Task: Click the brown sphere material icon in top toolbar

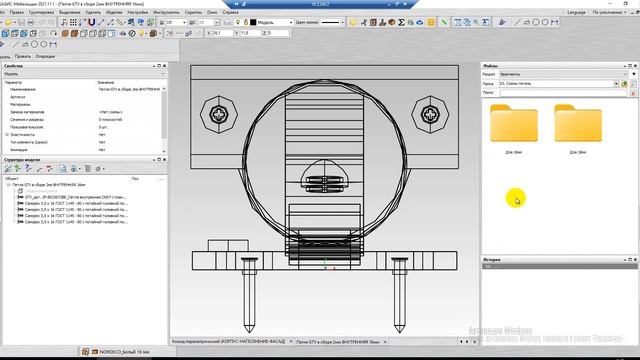Action: coord(392,22)
